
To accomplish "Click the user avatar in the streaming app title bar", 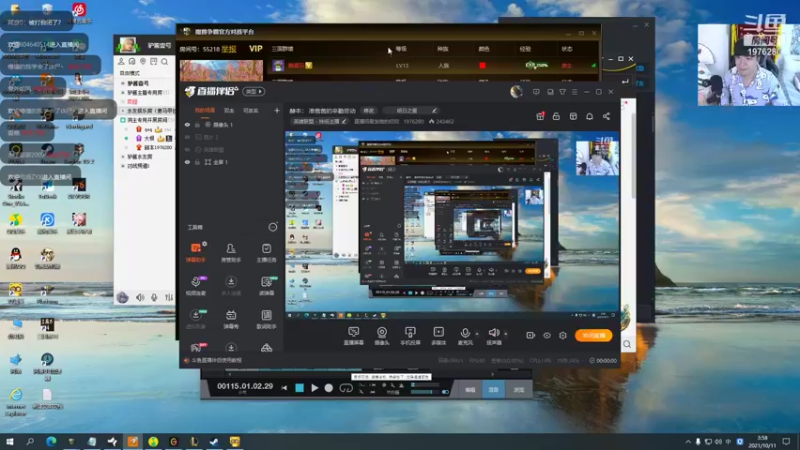I will [x=516, y=92].
